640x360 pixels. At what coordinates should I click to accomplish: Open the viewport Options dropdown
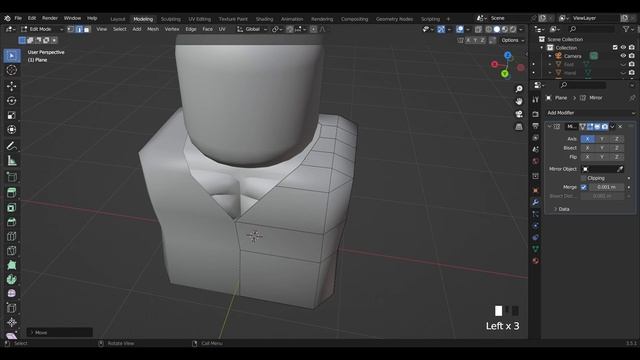(513, 40)
